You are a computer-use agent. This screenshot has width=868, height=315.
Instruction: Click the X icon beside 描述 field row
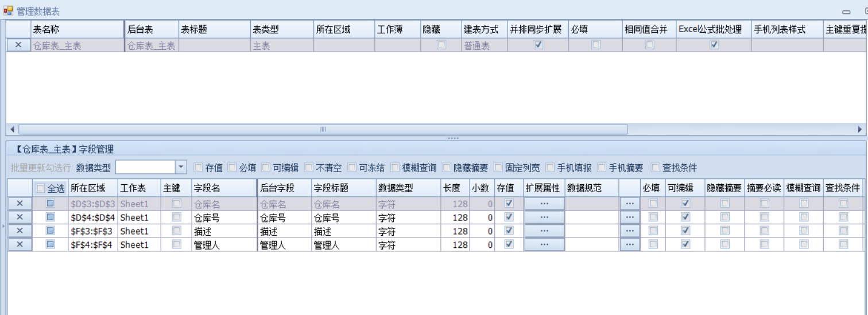coord(20,231)
